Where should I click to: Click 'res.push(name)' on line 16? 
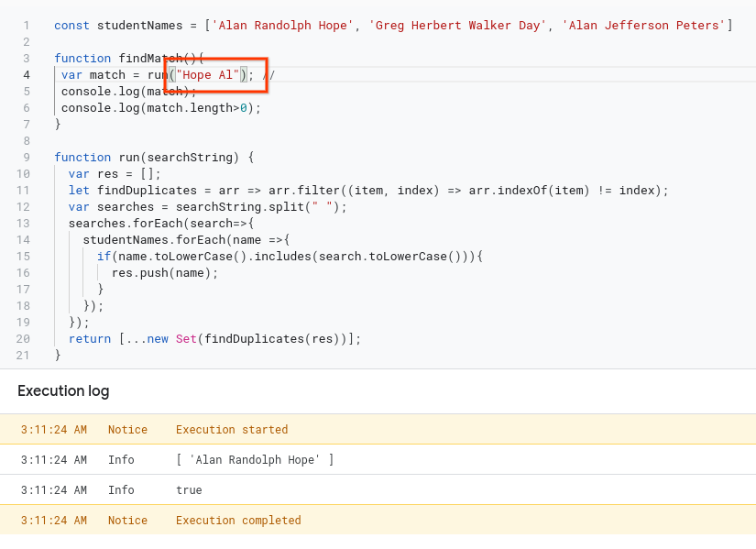point(161,273)
